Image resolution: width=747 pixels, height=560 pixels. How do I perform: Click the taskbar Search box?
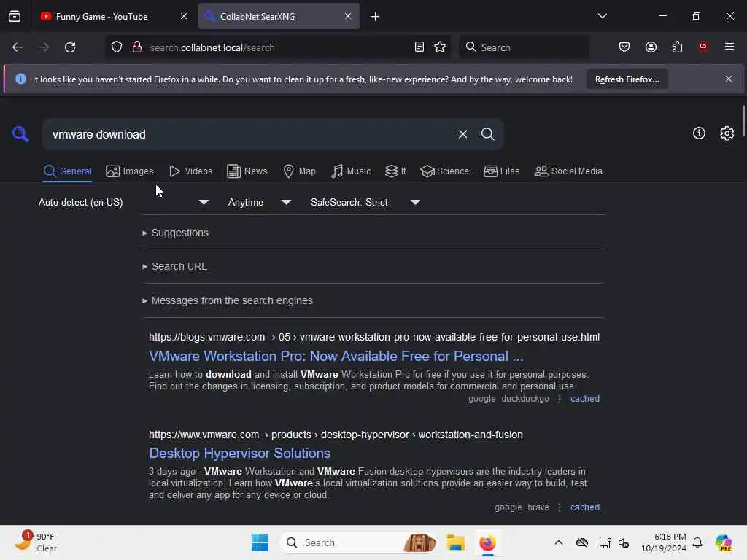point(357,542)
